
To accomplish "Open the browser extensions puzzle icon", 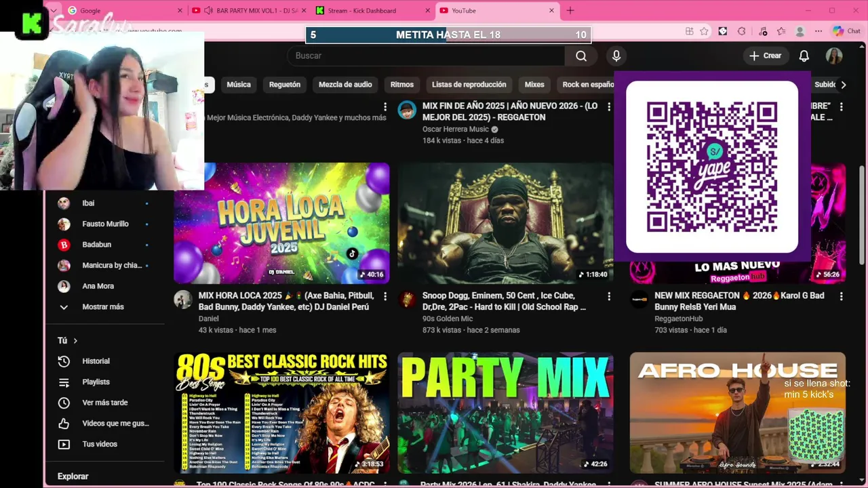I will pyautogui.click(x=741, y=31).
